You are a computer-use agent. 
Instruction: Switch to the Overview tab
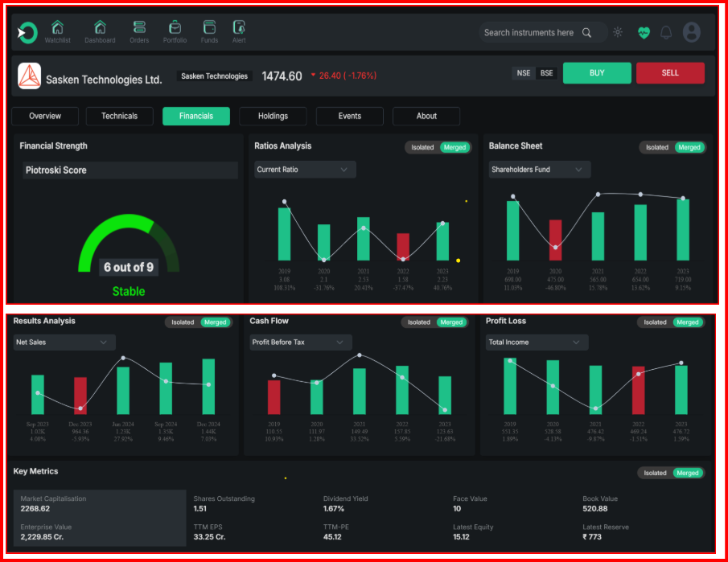point(45,116)
